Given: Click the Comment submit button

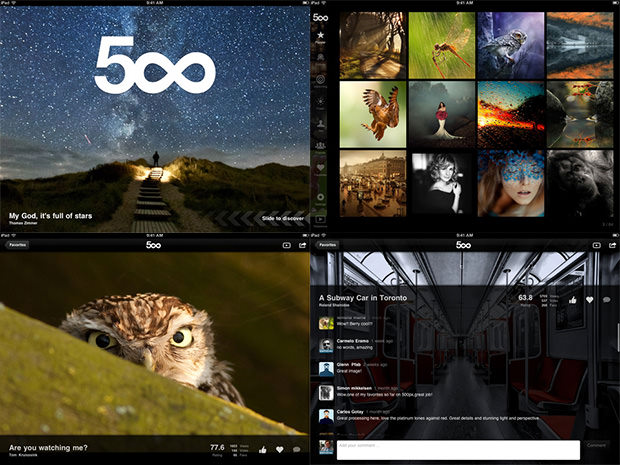Looking at the screenshot, I should (596, 445).
